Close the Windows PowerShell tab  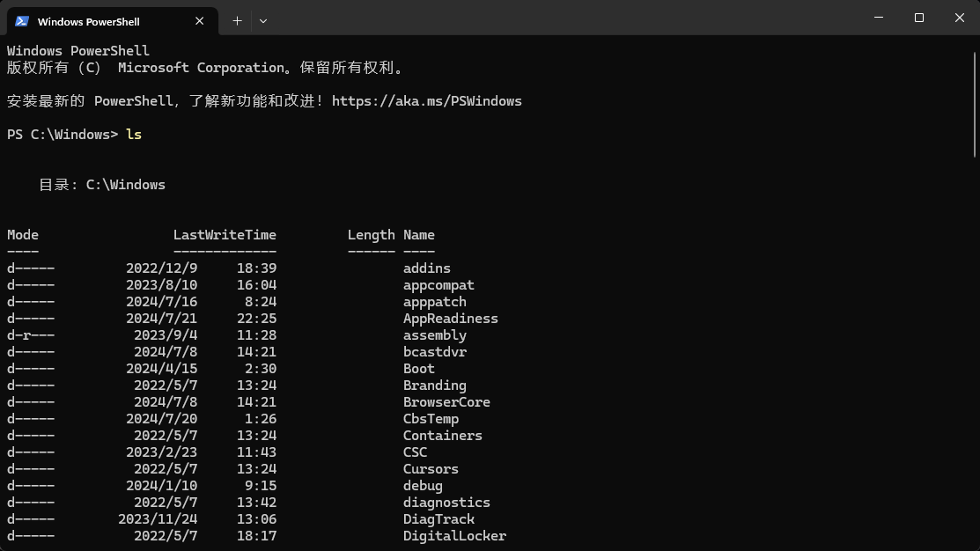[x=199, y=21]
